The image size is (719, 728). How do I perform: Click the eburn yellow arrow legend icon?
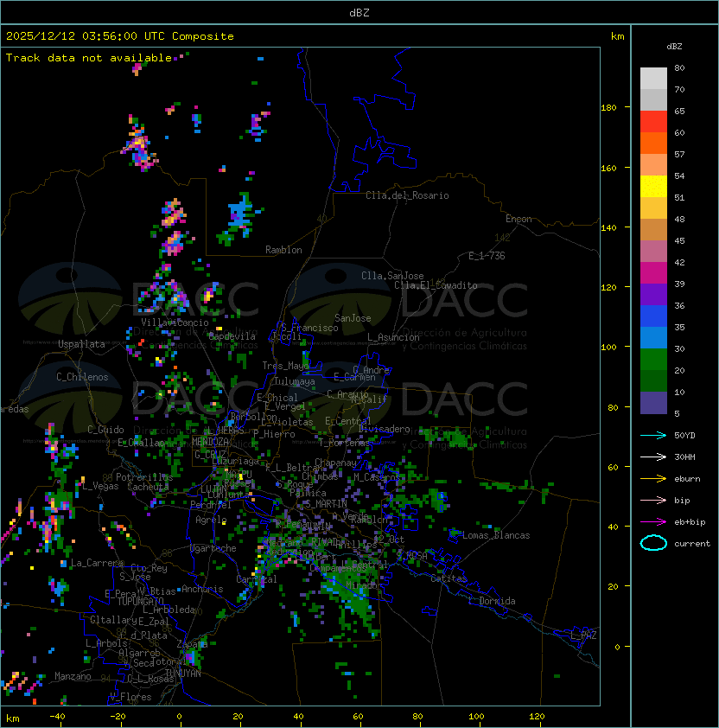(x=653, y=479)
